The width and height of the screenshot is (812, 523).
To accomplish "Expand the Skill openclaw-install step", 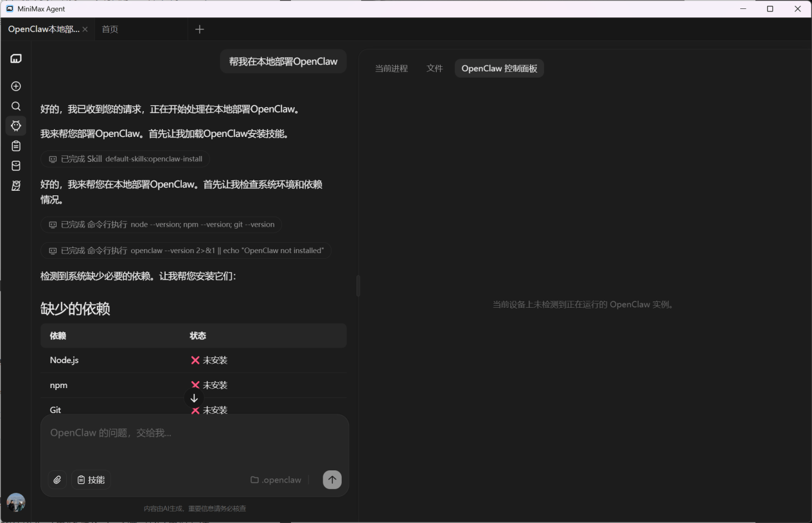I will [x=125, y=159].
